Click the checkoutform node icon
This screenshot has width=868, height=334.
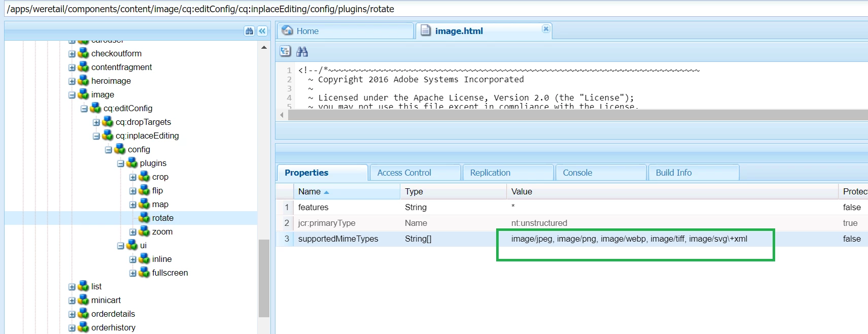84,53
